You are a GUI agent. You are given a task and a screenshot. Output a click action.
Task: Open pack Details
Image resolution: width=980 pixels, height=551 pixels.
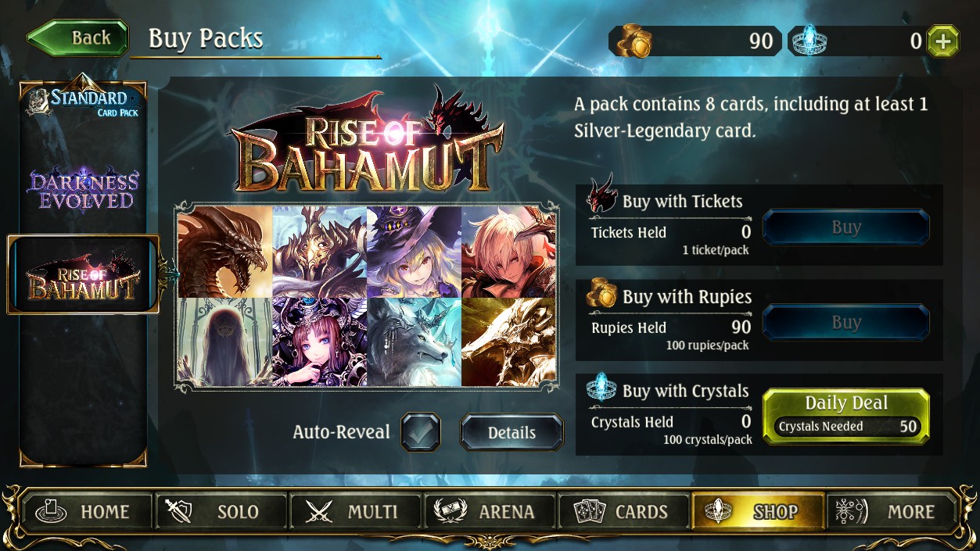[512, 432]
